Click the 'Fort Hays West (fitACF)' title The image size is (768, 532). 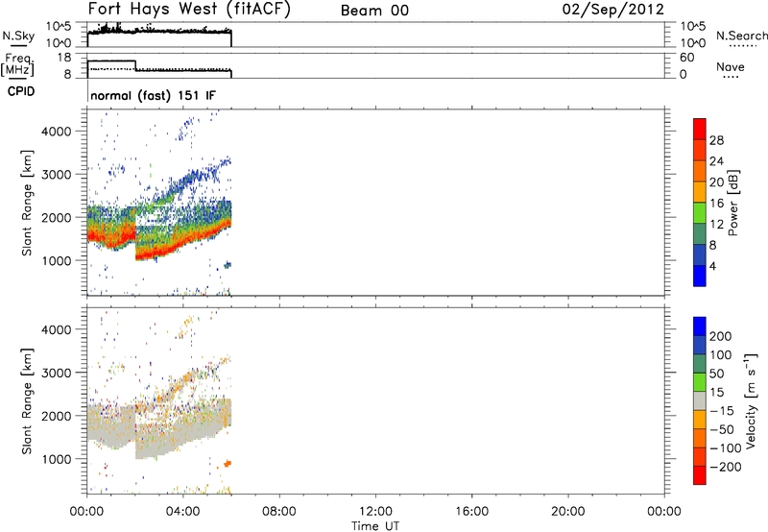189,10
